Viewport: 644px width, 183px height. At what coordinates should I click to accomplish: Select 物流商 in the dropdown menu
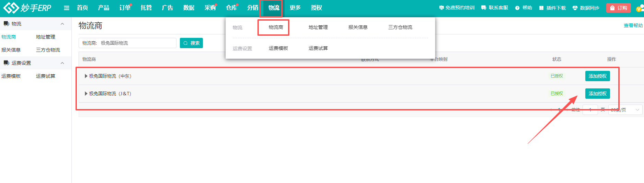click(x=276, y=27)
